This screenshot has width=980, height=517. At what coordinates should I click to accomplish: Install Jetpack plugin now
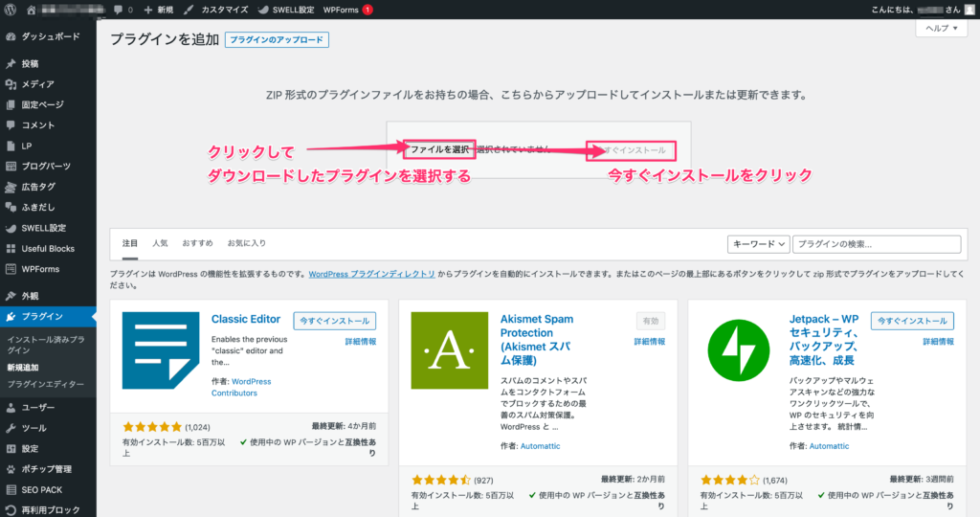tap(912, 321)
